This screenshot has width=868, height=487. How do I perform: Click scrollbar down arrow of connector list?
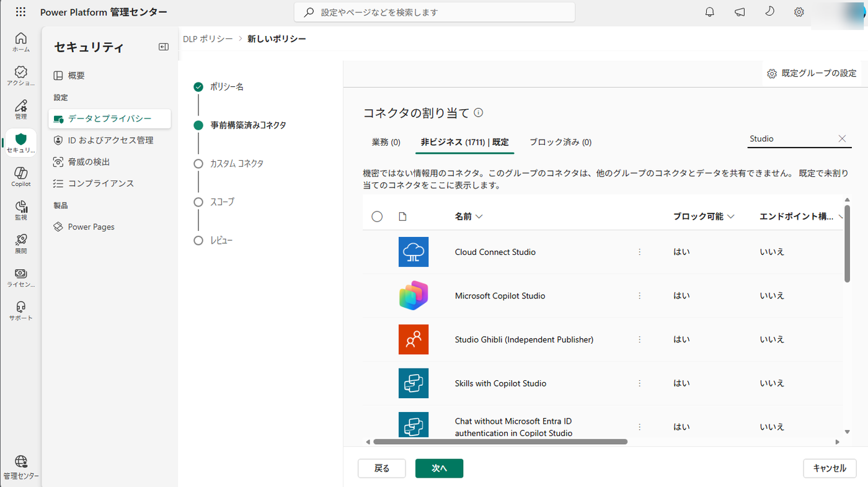tap(847, 432)
